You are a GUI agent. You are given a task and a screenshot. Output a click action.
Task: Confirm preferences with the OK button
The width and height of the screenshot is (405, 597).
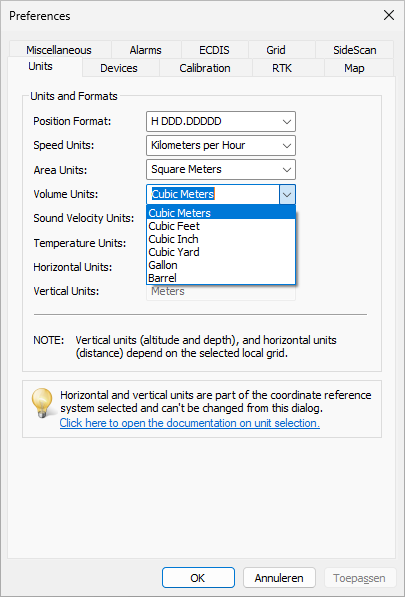click(198, 578)
